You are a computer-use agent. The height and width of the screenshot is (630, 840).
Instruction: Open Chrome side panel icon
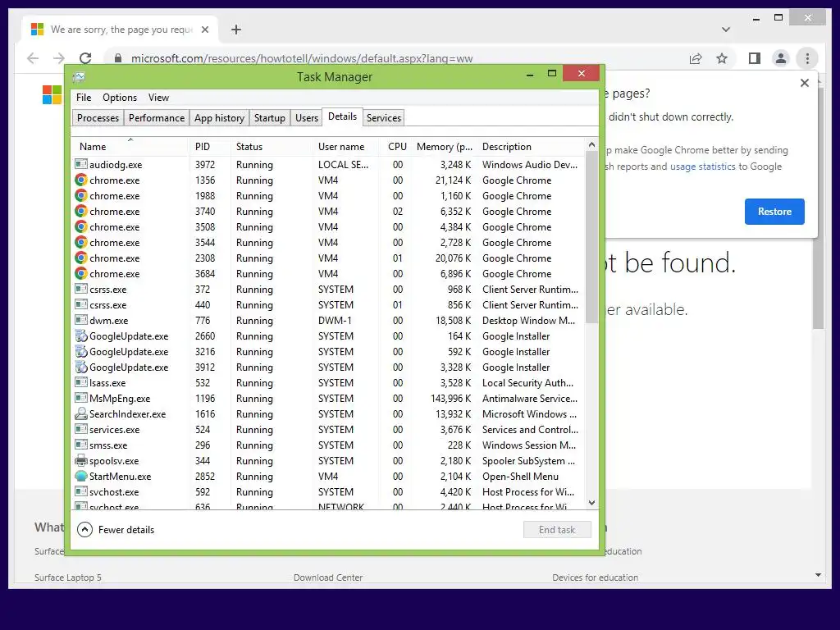755,58
